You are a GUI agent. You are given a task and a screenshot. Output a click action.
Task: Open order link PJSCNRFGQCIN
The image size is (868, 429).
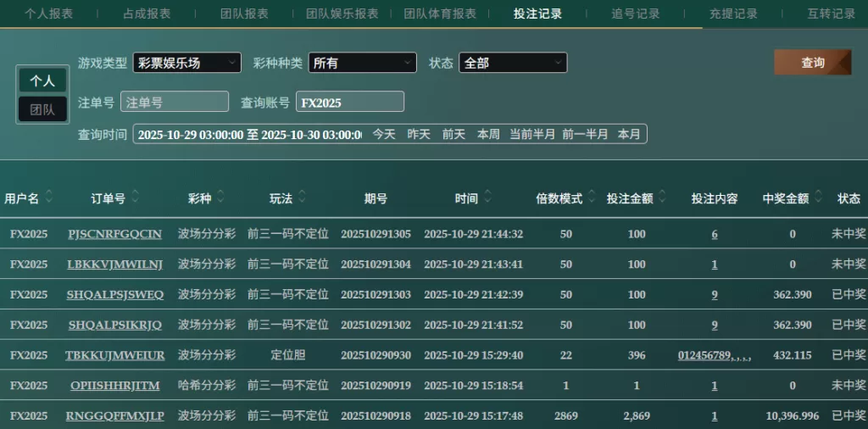point(114,234)
